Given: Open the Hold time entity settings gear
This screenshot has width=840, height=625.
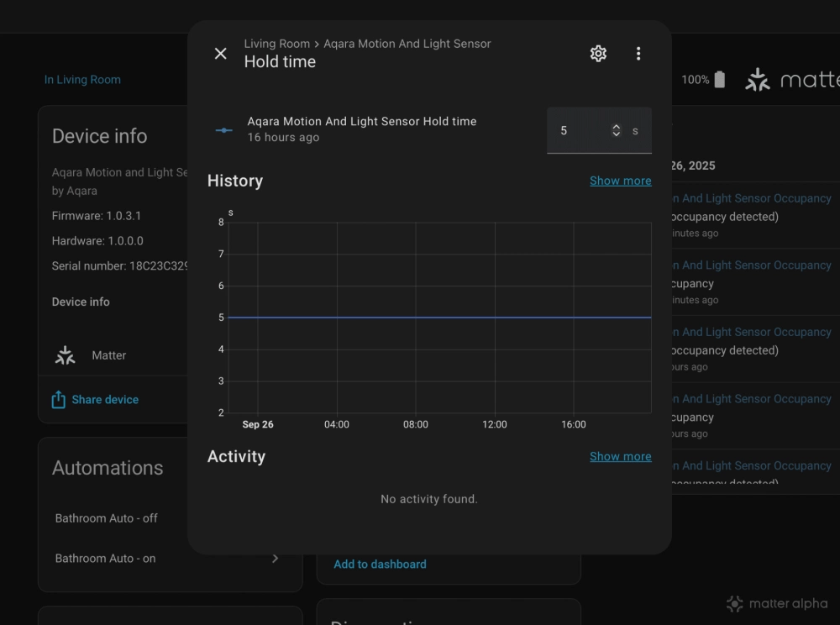Looking at the screenshot, I should pyautogui.click(x=598, y=53).
